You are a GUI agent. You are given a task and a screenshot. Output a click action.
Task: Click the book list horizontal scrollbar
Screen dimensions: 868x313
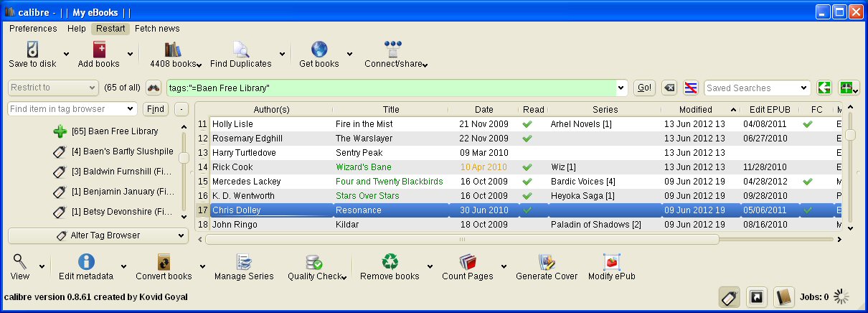click(462, 239)
